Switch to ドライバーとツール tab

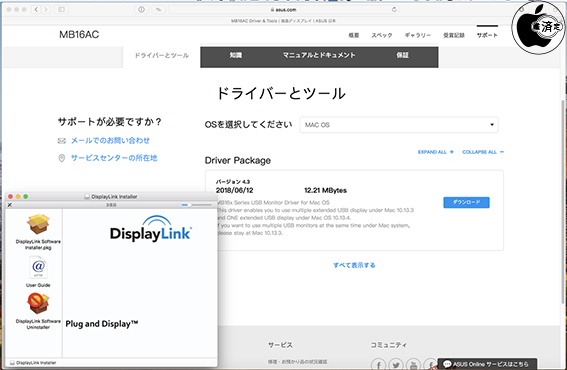click(162, 55)
